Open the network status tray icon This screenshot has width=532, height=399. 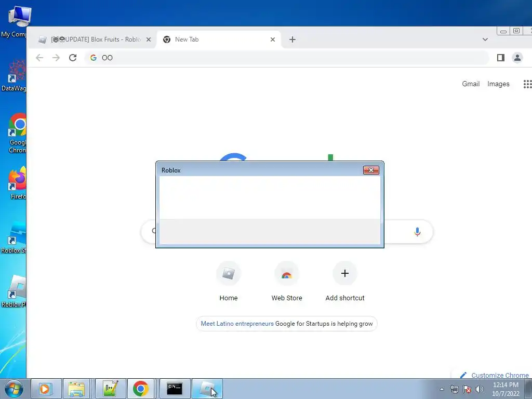tap(454, 389)
